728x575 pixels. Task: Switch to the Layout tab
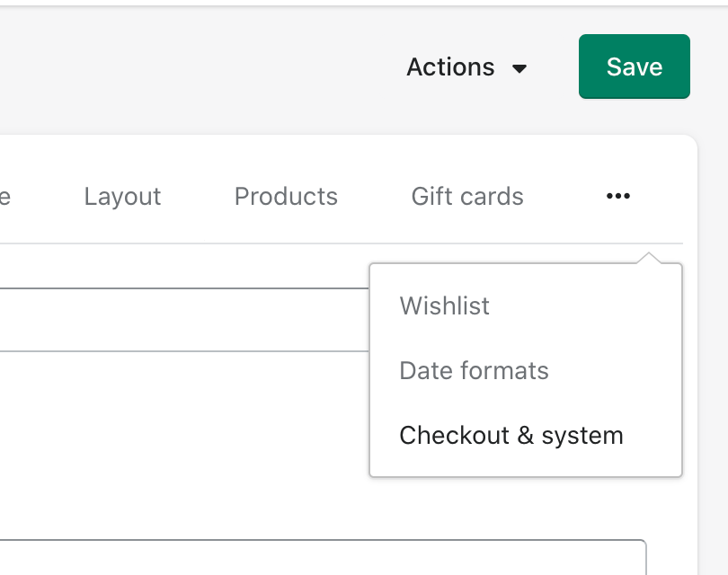click(x=122, y=196)
